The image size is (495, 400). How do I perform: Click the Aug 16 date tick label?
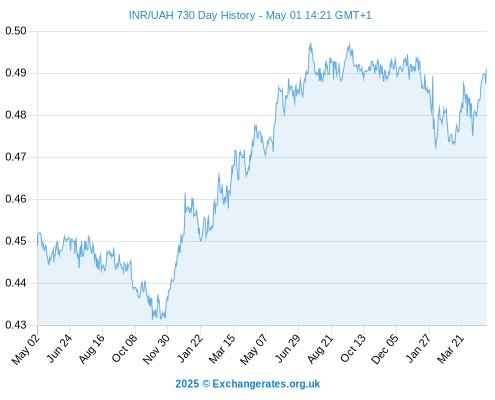pyautogui.click(x=91, y=349)
